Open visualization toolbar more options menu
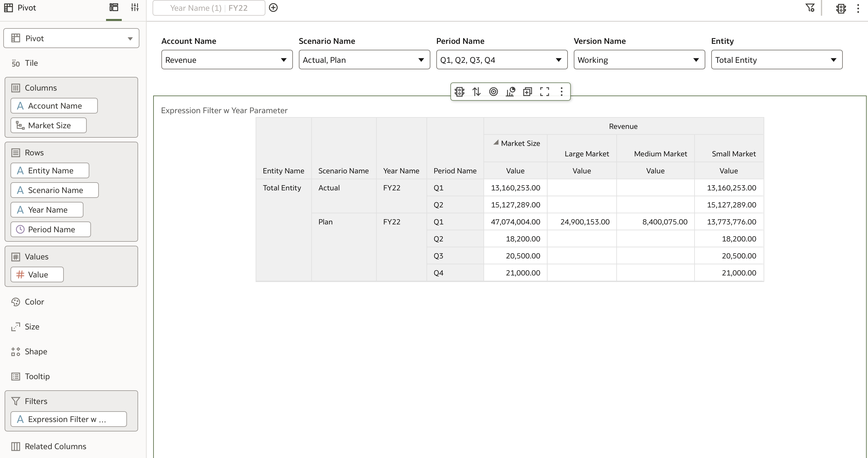Screen dimensions: 868x458 click(561, 92)
